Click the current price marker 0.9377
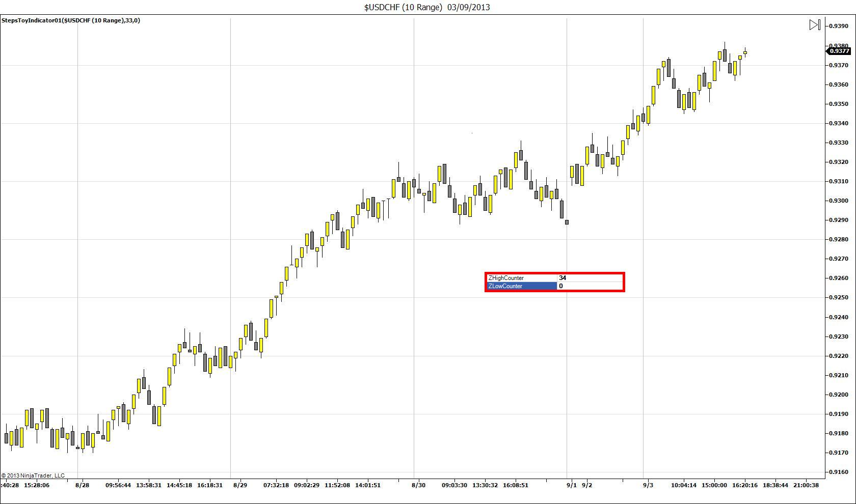856x504 pixels. click(839, 51)
